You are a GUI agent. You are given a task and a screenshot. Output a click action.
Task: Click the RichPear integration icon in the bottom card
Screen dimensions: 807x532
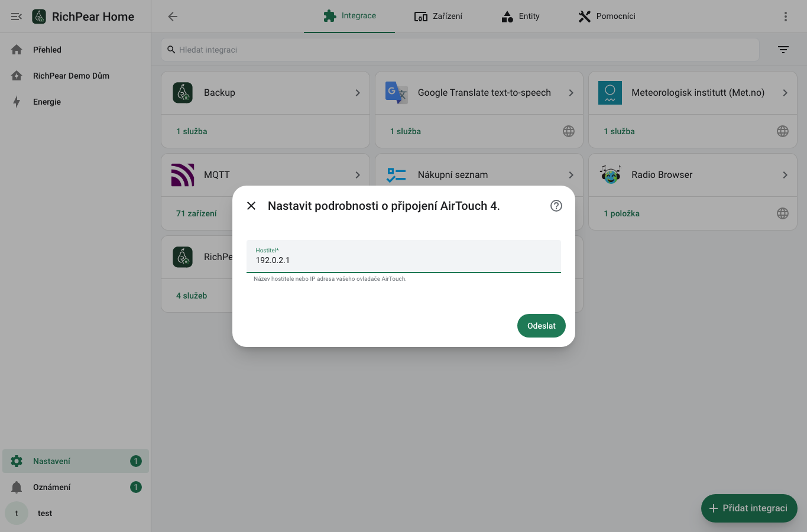coord(183,257)
